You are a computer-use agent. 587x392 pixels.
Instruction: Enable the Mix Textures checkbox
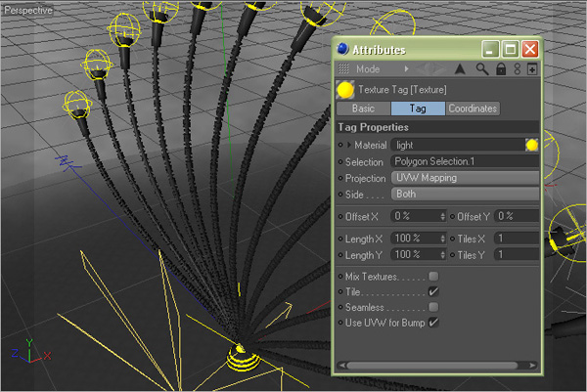(433, 277)
